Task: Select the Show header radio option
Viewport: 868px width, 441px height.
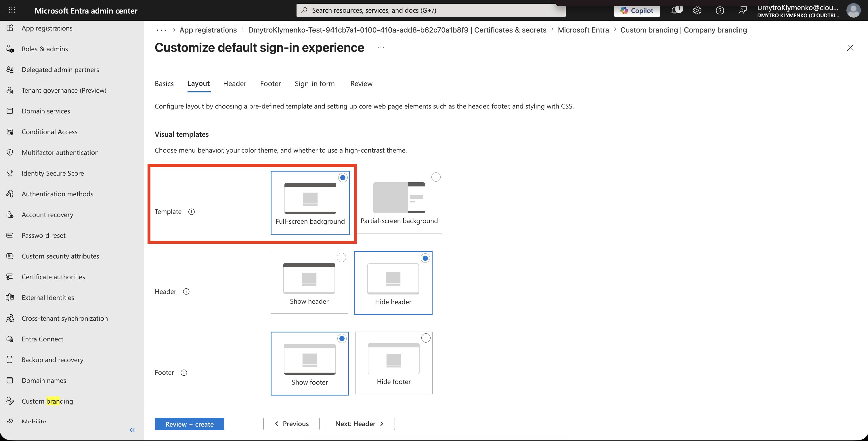Action: 341,258
